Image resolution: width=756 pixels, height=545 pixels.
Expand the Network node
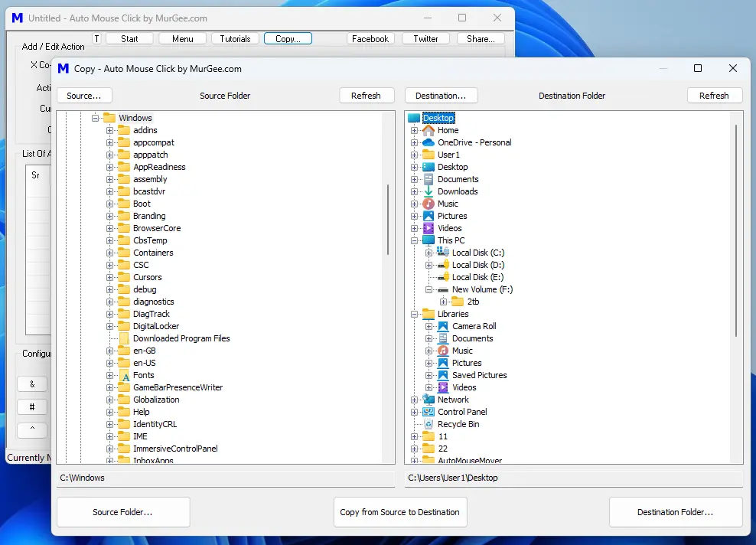pyautogui.click(x=414, y=400)
